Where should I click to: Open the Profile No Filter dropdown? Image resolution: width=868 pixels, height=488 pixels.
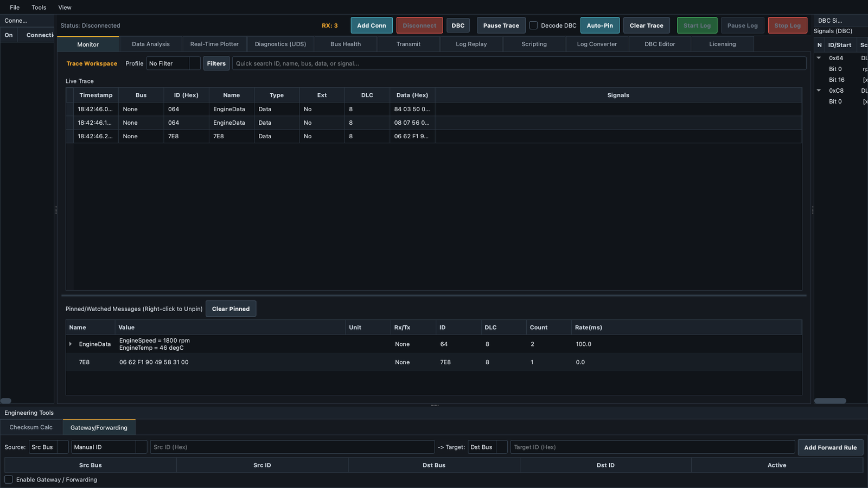[x=174, y=63]
